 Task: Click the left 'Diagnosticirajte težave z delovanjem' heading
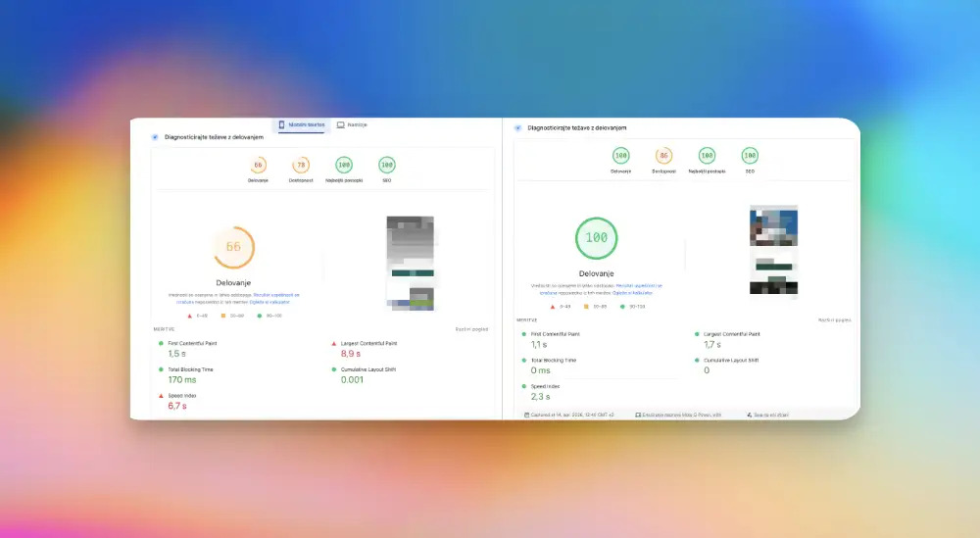click(x=214, y=137)
